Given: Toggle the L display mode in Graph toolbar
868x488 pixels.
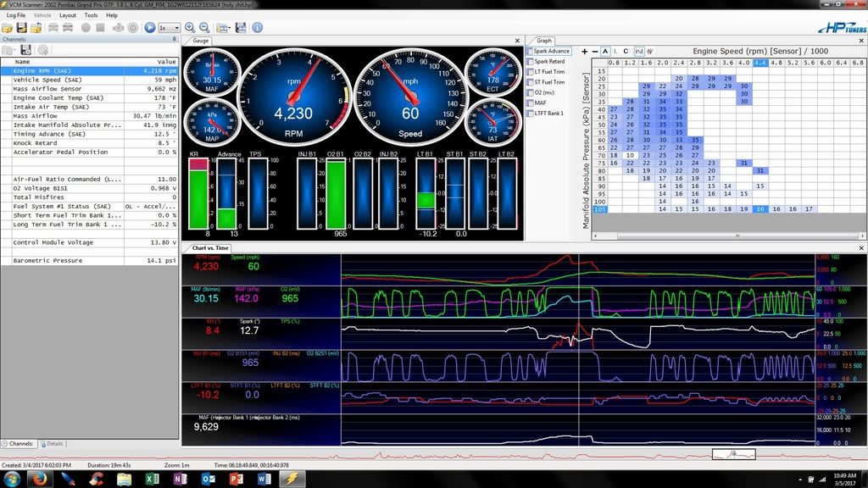Looking at the screenshot, I should 615,52.
